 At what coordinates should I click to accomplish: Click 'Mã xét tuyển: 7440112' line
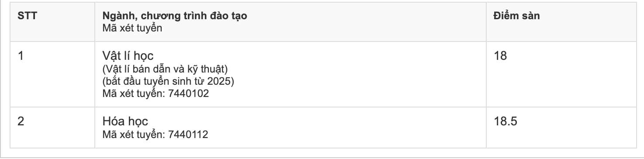[155, 134]
